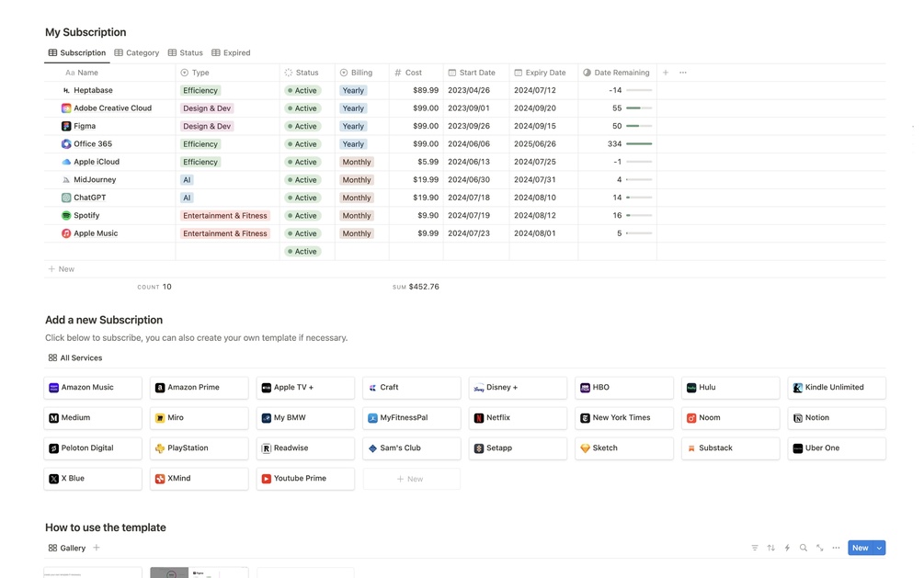Click the Adobe Creative Cloud icon
The height and width of the screenshot is (578, 924).
[x=66, y=108]
